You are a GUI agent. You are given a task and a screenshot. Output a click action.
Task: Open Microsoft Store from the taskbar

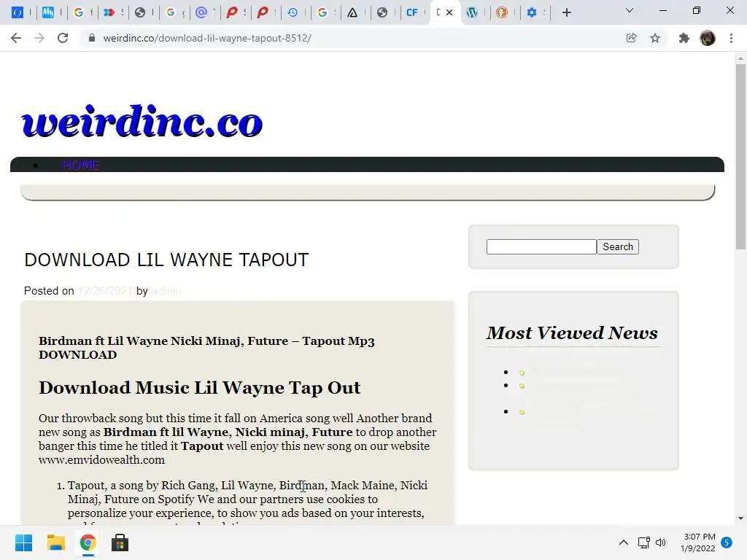[120, 542]
